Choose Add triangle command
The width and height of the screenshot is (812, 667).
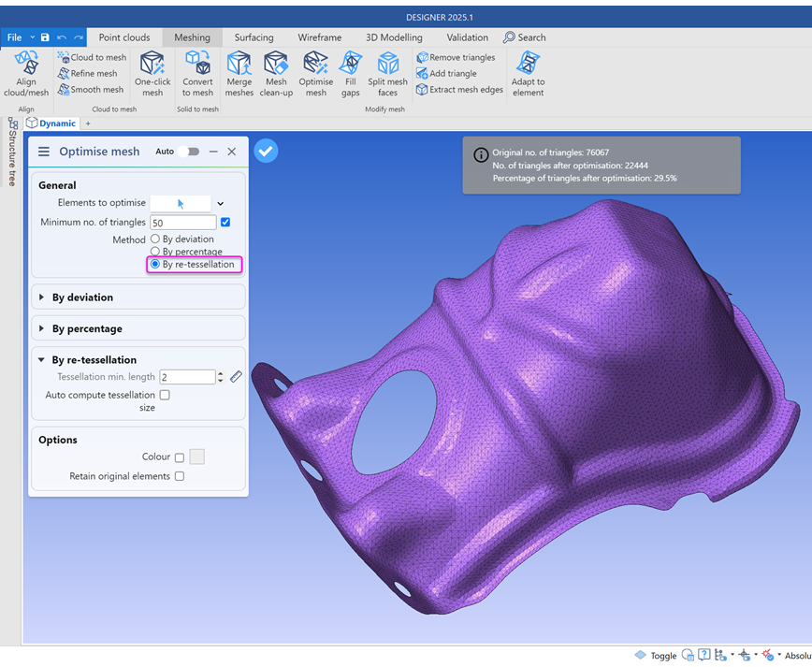(x=446, y=73)
